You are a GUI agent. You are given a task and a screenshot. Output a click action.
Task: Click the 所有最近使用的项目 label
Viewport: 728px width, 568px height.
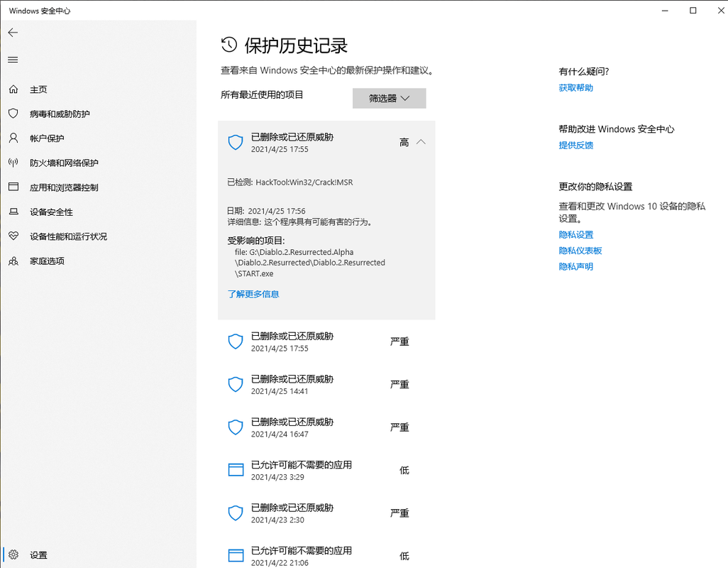click(x=262, y=94)
